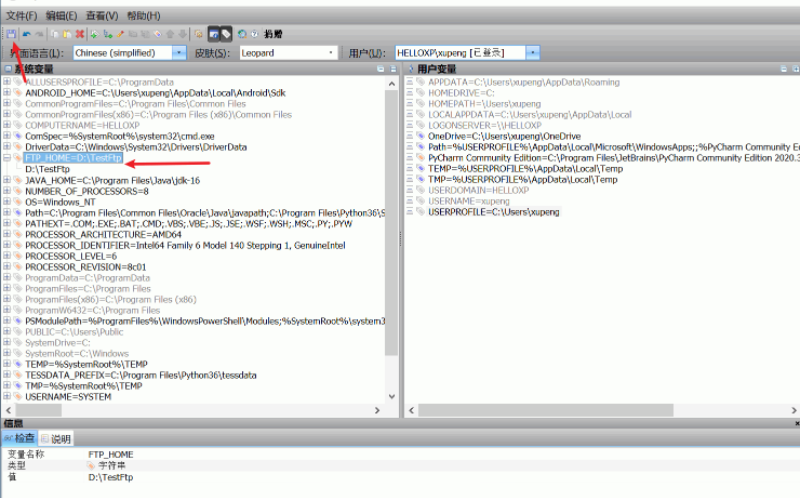The width and height of the screenshot is (801, 498).
Task: Open the 文件(F) menu
Action: click(x=21, y=16)
